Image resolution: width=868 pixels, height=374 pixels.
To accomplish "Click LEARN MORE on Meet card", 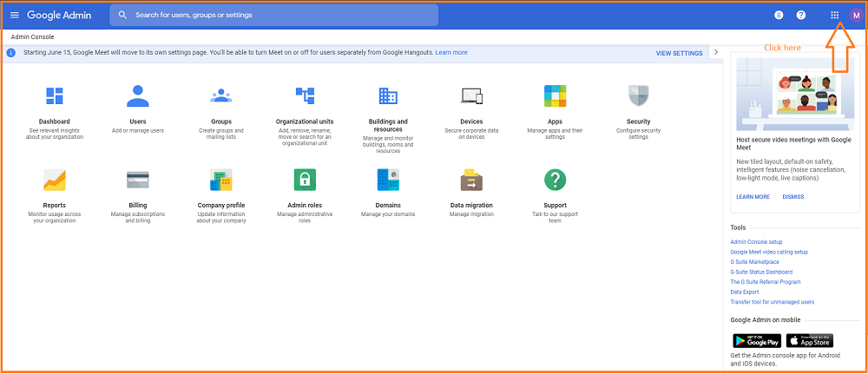I will (753, 197).
